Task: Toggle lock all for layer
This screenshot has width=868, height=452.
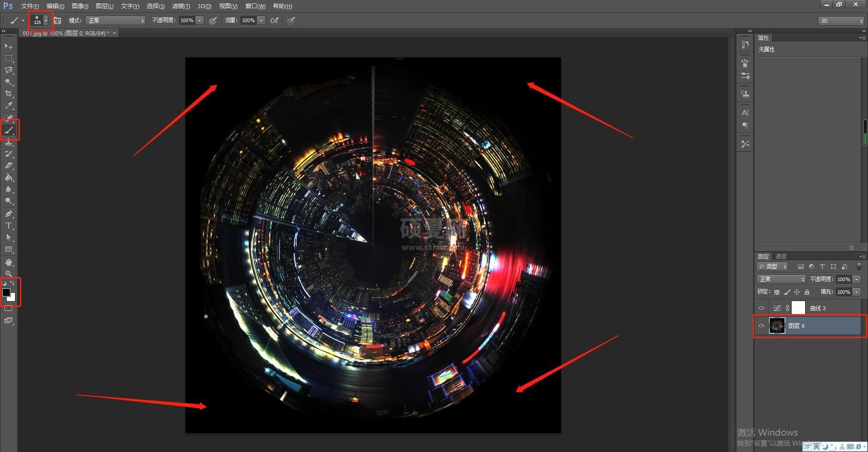Action: coord(807,292)
